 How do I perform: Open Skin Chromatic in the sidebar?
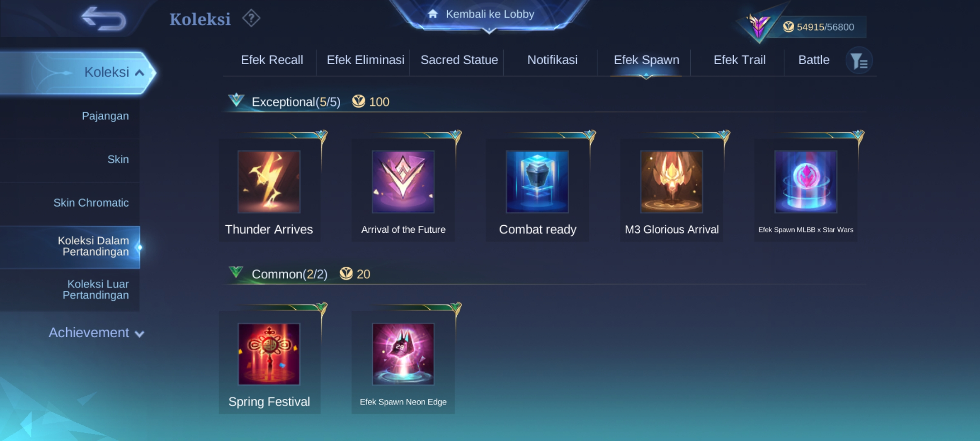pyautogui.click(x=91, y=203)
